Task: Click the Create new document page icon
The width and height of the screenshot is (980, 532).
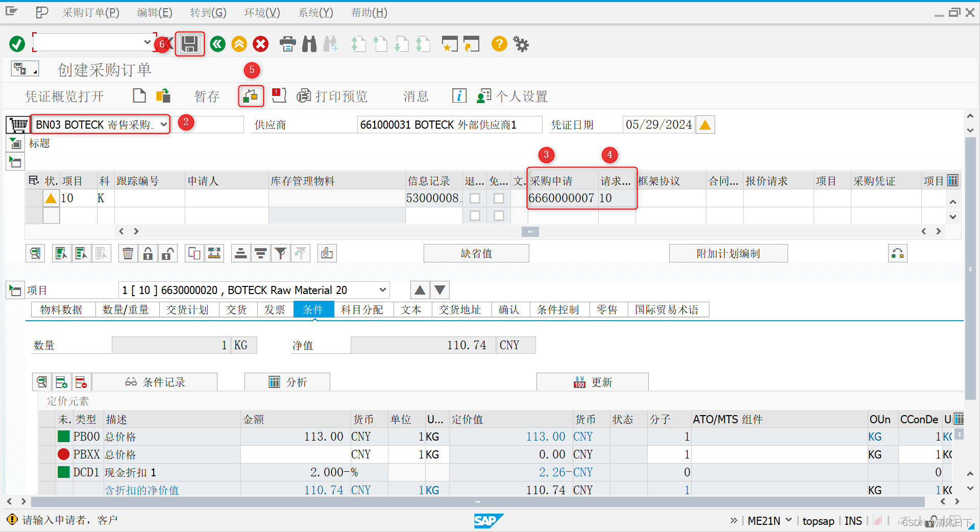Action: 139,95
